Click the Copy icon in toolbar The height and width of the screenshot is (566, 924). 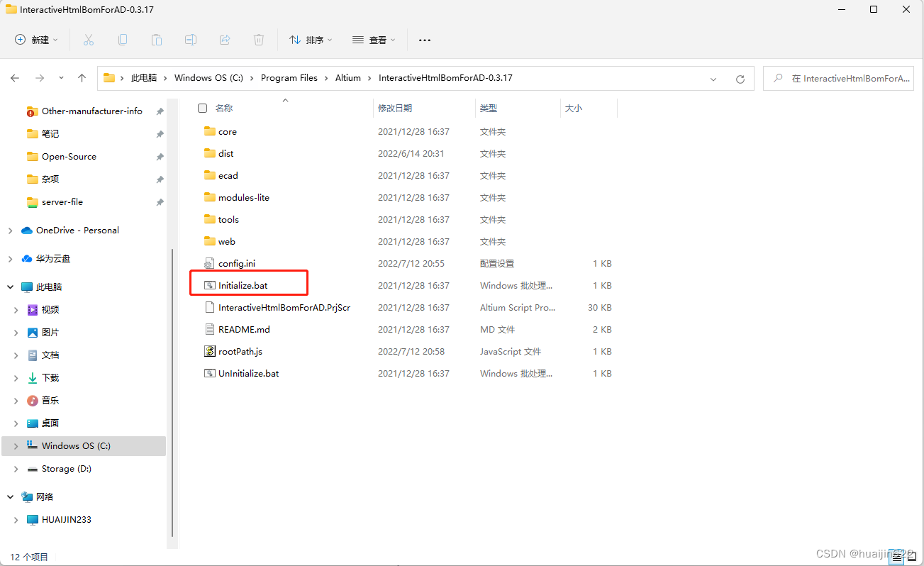click(x=123, y=40)
